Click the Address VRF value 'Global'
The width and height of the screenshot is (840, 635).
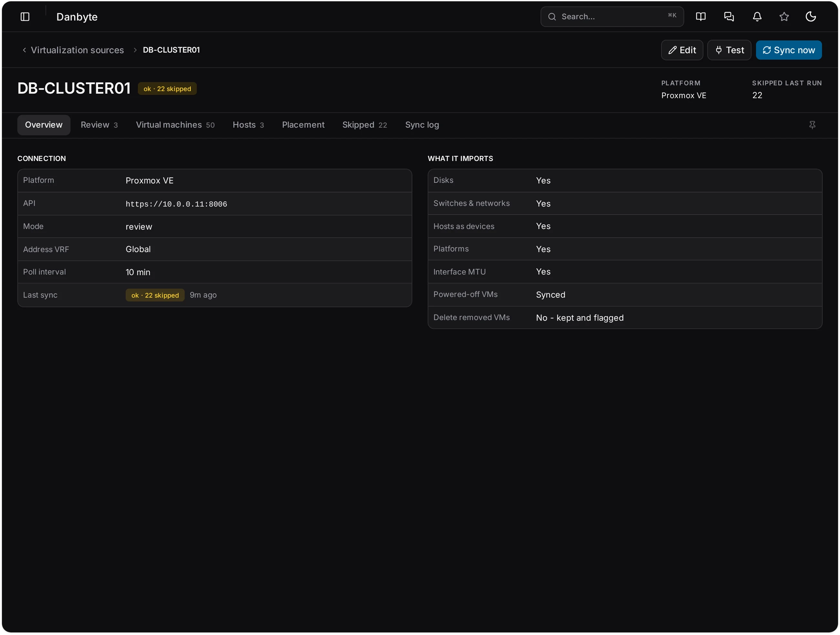click(138, 249)
